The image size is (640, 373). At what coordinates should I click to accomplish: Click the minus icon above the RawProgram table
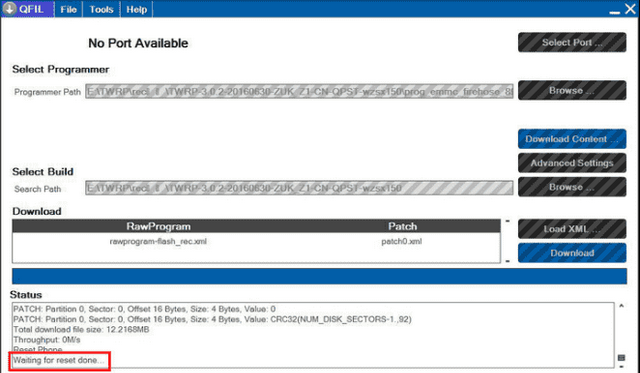(508, 221)
